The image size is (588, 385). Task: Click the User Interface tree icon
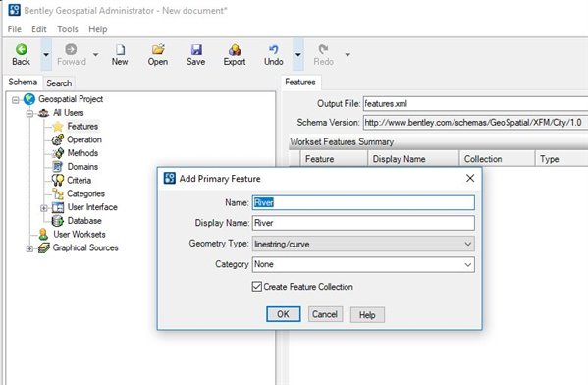[x=58, y=207]
